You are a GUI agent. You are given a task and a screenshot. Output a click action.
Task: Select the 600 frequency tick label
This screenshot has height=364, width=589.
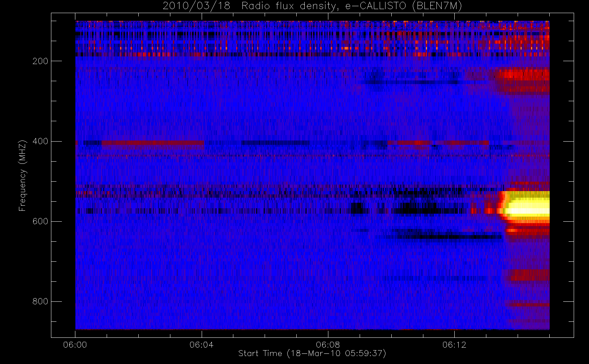(40, 221)
